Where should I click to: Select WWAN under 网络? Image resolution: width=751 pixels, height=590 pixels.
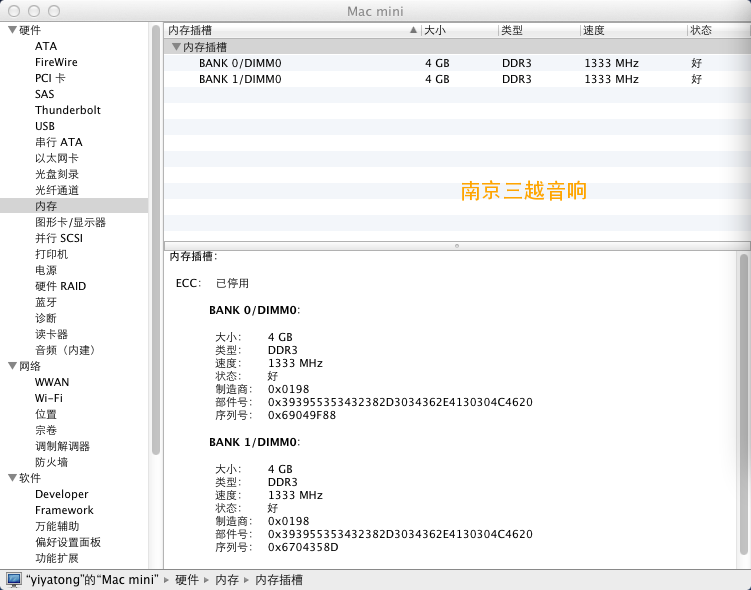[x=52, y=382]
